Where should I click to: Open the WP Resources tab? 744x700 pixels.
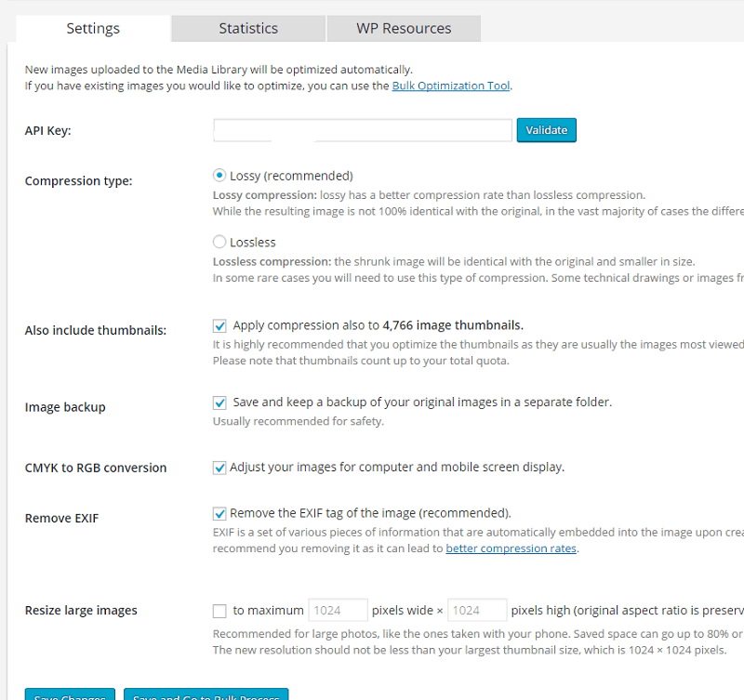tap(404, 28)
